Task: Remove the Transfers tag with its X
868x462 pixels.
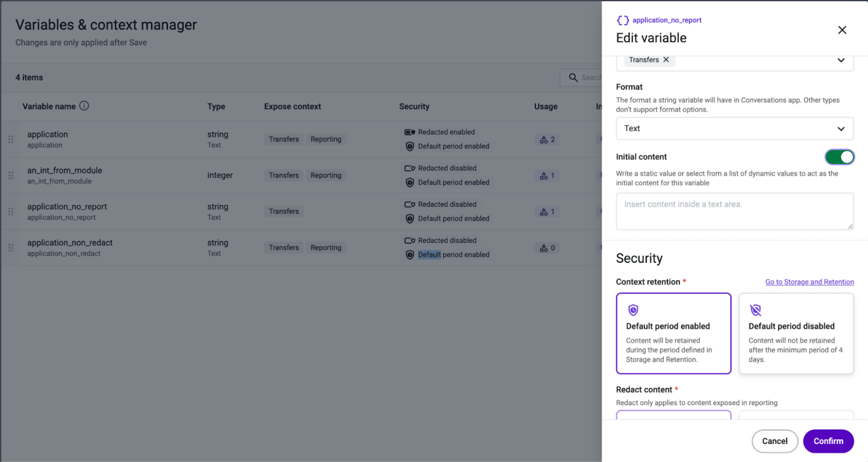Action: tap(666, 59)
